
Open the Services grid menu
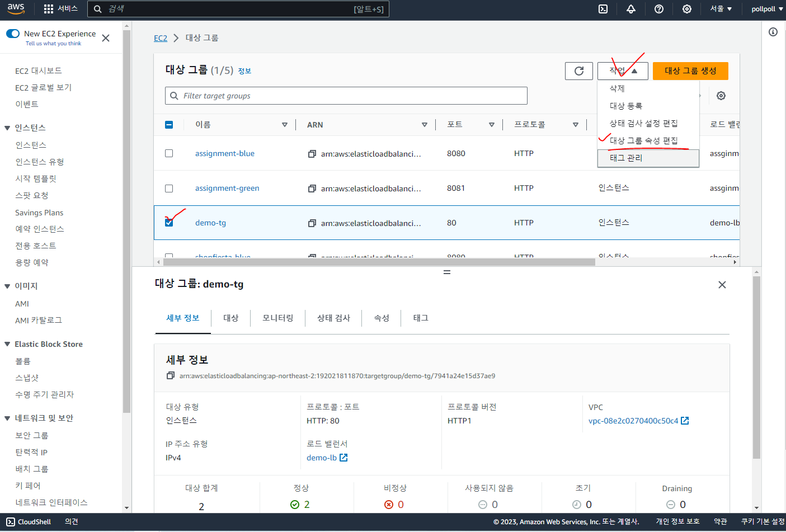pos(60,9)
